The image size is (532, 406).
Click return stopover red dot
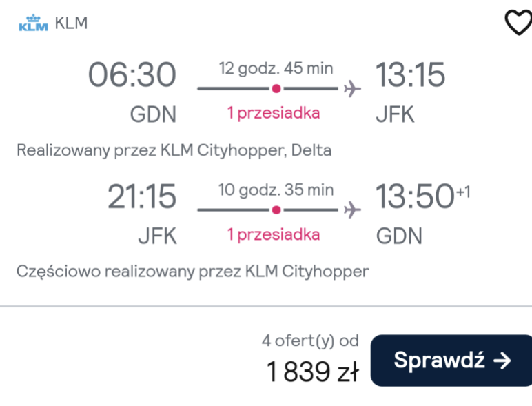pyautogui.click(x=276, y=210)
